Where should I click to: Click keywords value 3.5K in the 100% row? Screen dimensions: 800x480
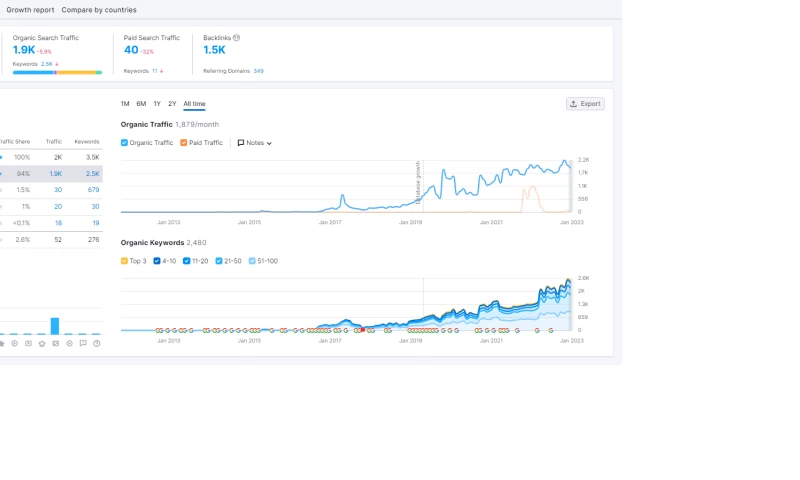[93, 158]
